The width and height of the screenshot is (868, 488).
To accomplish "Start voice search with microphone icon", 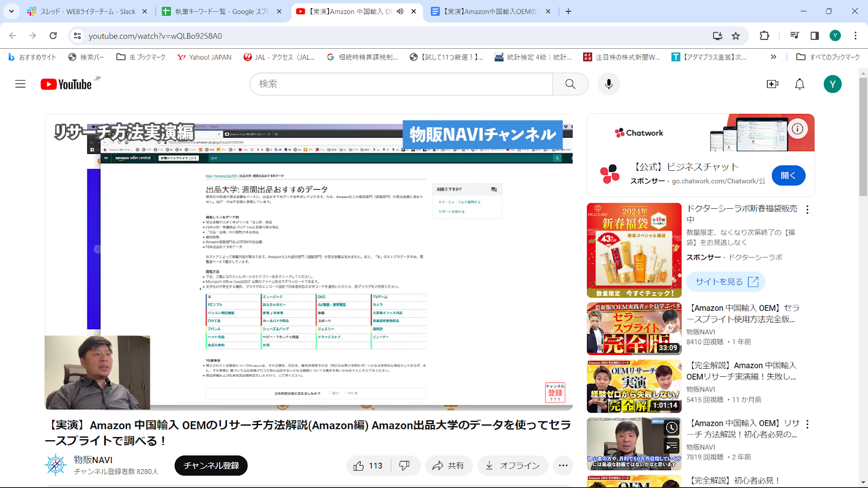I will pyautogui.click(x=609, y=84).
